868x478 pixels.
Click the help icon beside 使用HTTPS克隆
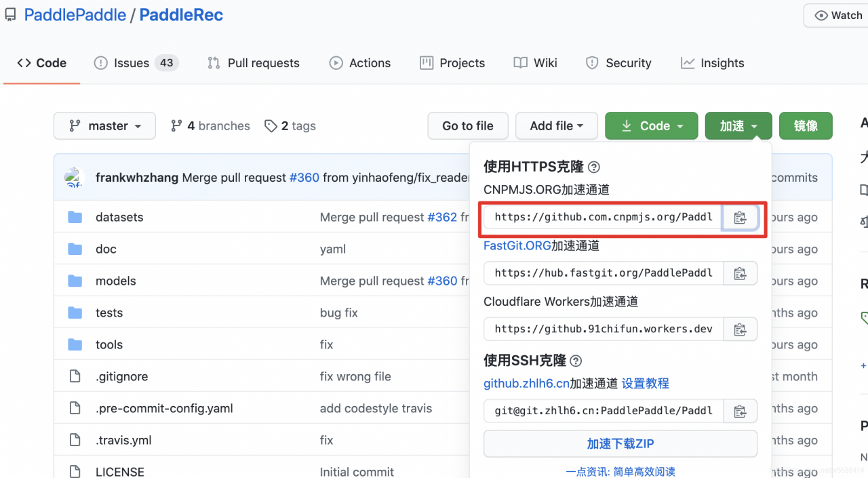pyautogui.click(x=593, y=167)
